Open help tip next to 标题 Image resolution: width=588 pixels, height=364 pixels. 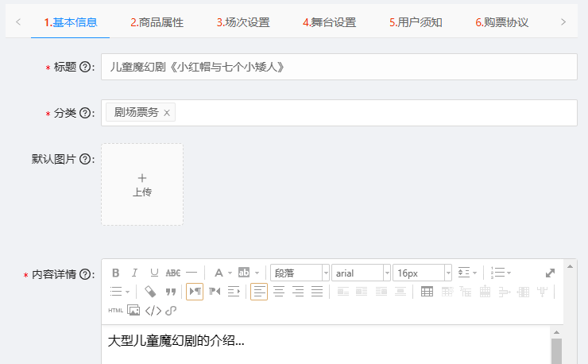click(x=86, y=68)
